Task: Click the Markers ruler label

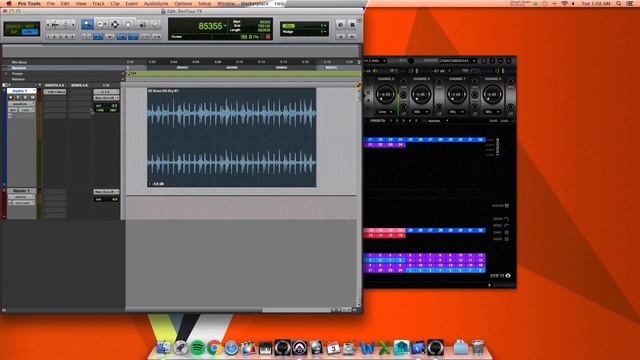Action: 18,79
